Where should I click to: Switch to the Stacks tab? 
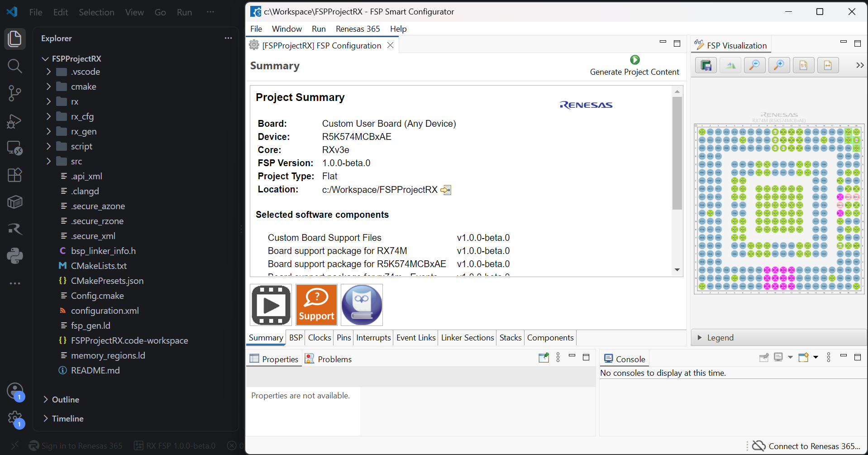click(x=510, y=338)
